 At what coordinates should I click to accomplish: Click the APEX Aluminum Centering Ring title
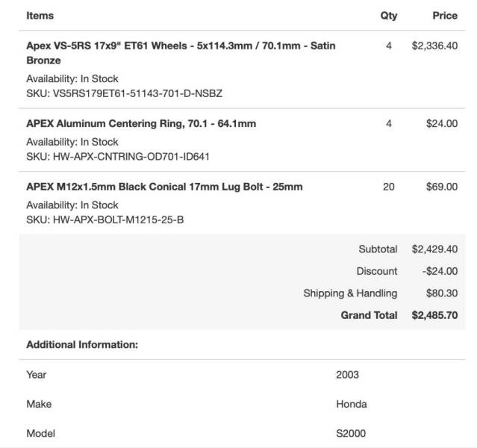141,123
